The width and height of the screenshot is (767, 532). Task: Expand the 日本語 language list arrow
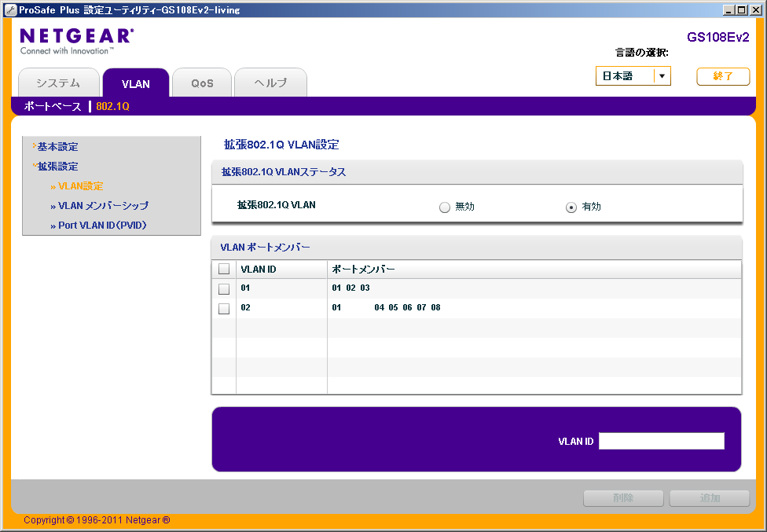tap(662, 75)
